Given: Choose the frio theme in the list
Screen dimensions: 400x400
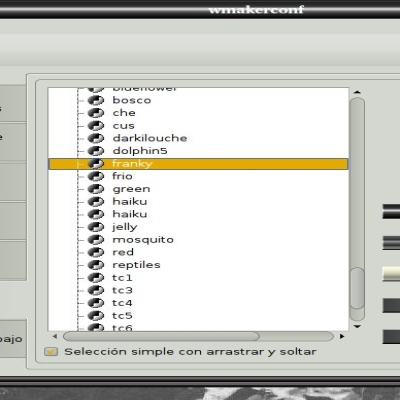Looking at the screenshot, I should pos(122,176).
